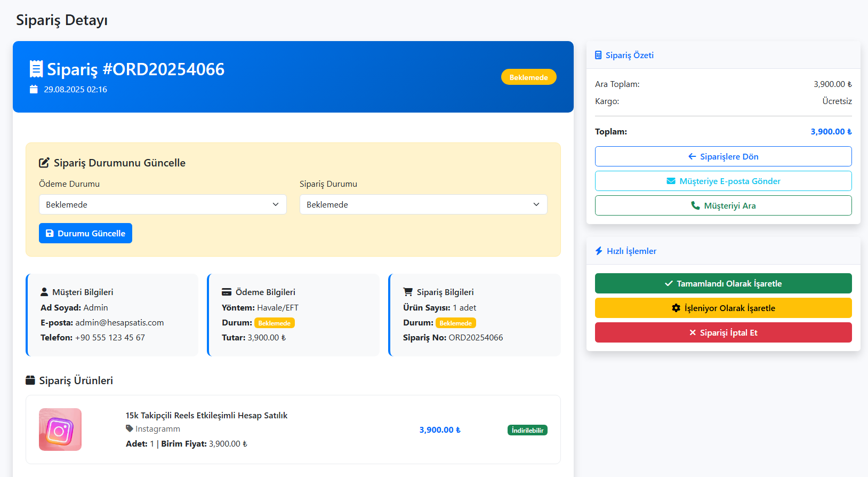Click the Toplam amount 3,900.00 ₺
This screenshot has width=868, height=477.
coord(831,131)
